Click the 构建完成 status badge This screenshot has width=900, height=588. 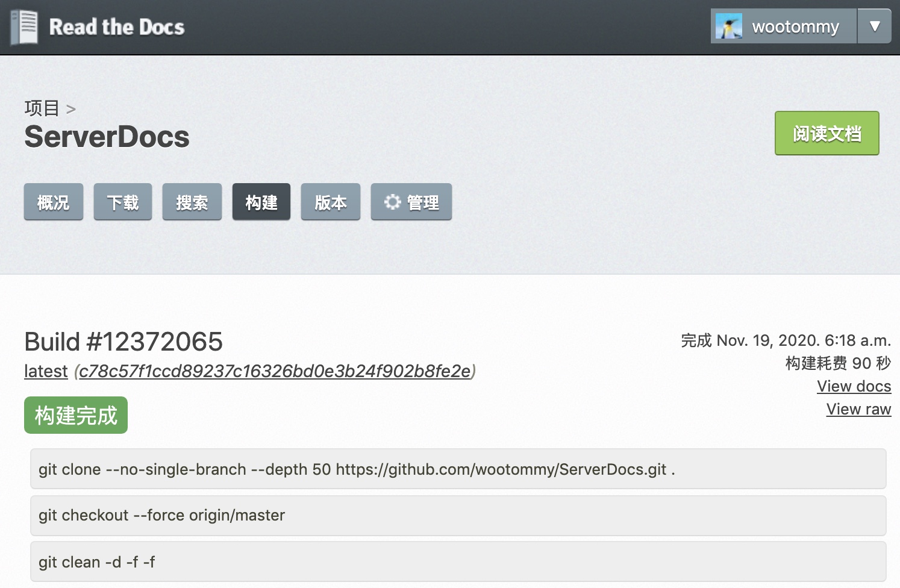click(76, 415)
